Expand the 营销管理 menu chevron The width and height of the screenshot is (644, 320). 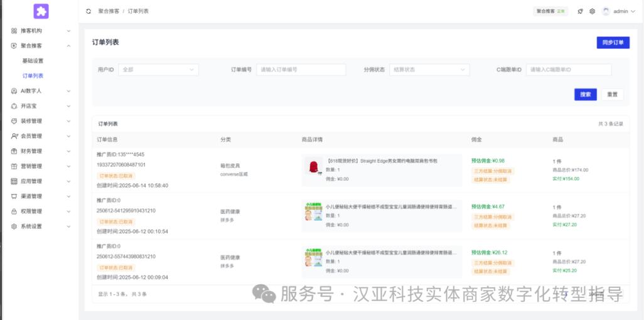68,166
